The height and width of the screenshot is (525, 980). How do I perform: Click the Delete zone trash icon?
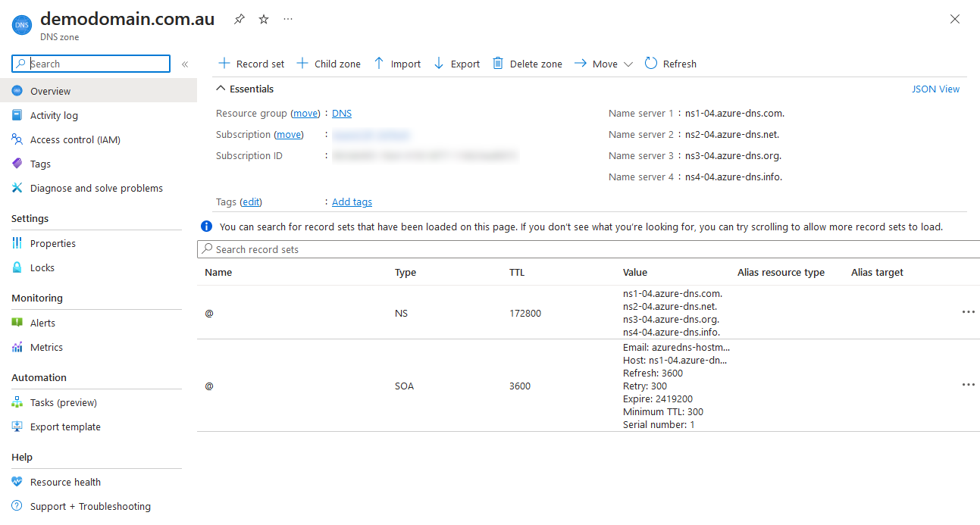(498, 64)
